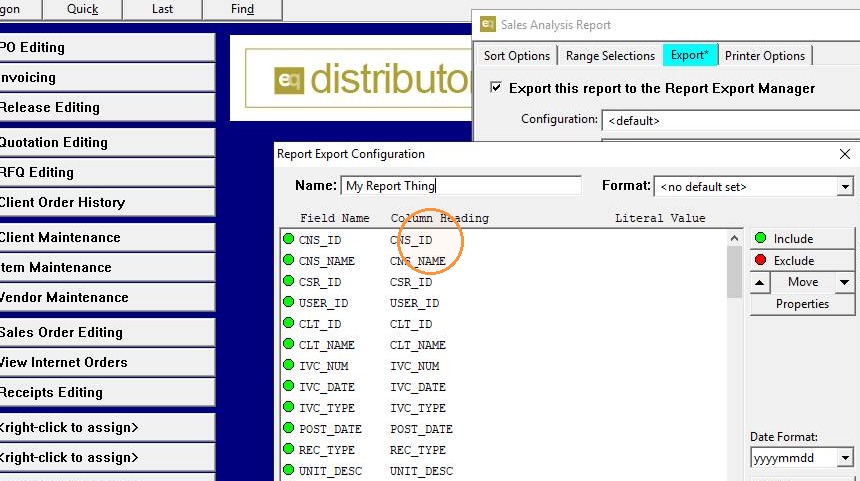Click the Include button
Screen dimensions: 860x481
pos(802,239)
